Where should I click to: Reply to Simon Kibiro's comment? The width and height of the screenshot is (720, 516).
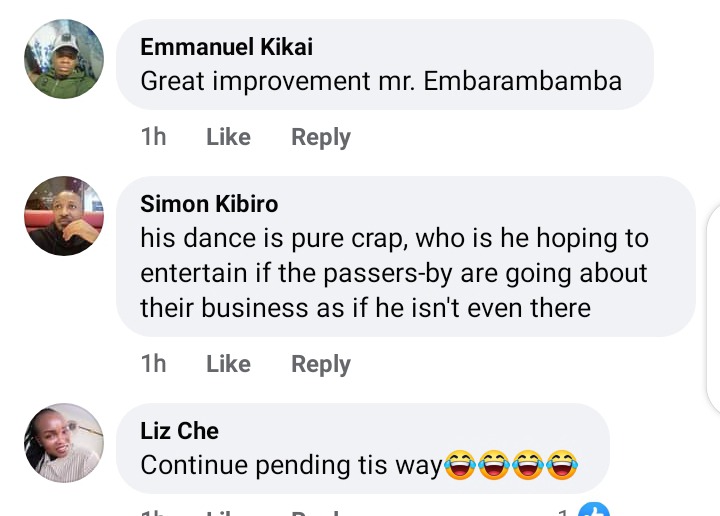point(321,364)
